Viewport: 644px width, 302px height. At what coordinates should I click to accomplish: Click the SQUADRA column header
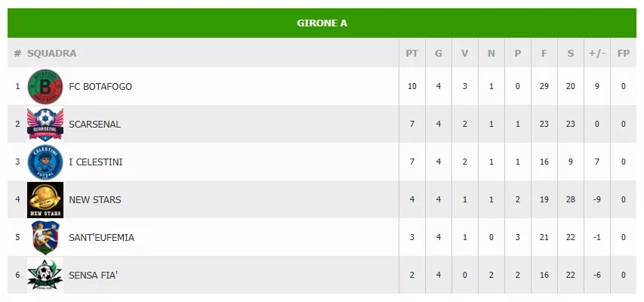pyautogui.click(x=52, y=54)
